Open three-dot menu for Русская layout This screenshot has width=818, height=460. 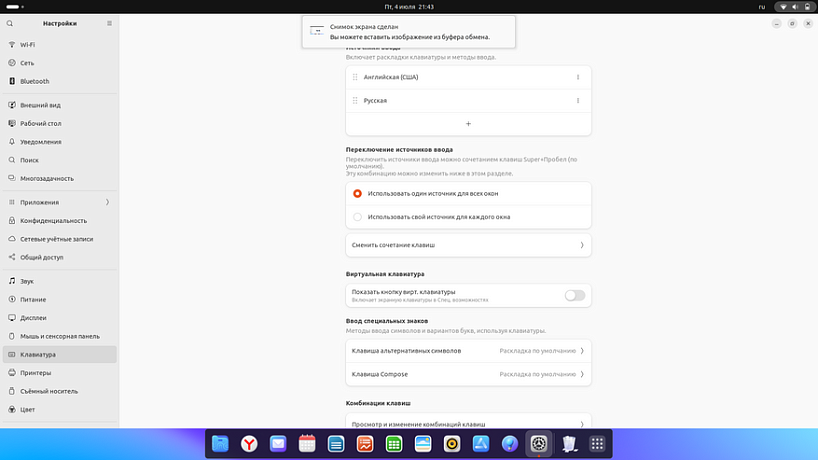[x=578, y=100]
